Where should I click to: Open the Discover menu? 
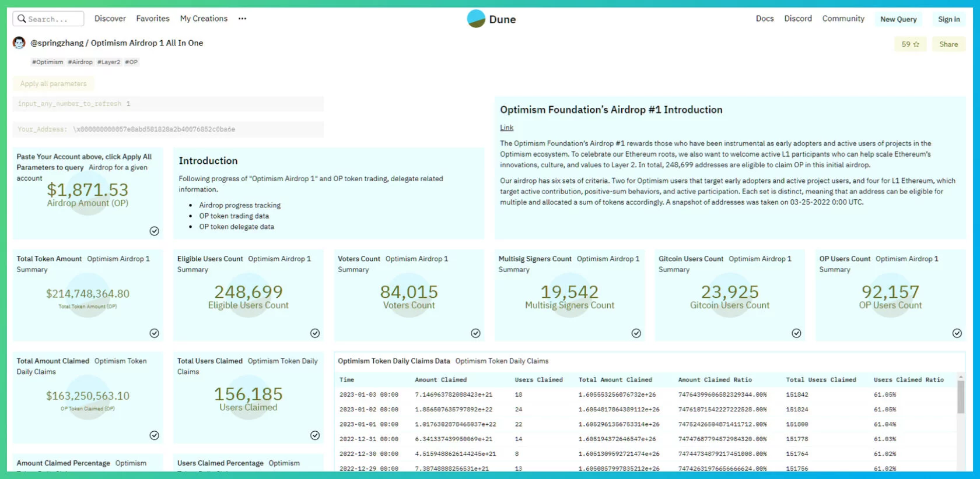pyautogui.click(x=110, y=19)
